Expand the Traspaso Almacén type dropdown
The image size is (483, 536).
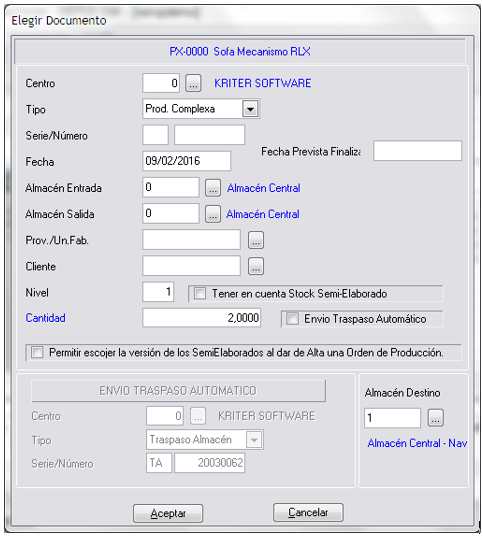click(254, 440)
